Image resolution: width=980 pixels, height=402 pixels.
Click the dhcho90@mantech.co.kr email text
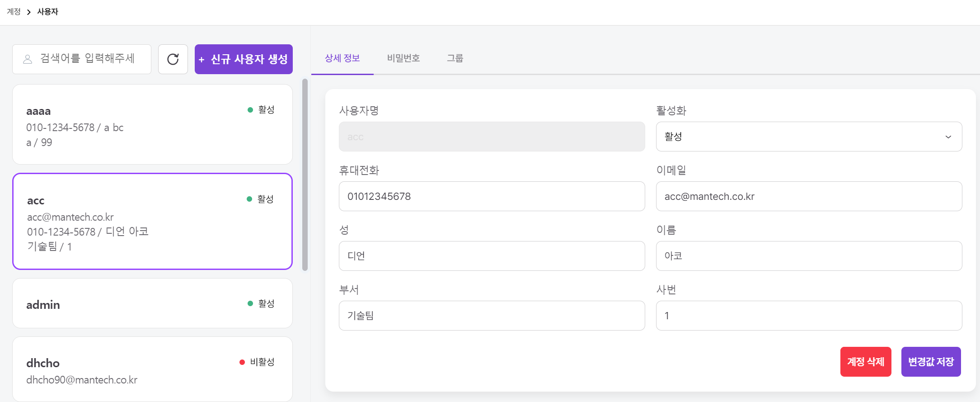[82, 380]
